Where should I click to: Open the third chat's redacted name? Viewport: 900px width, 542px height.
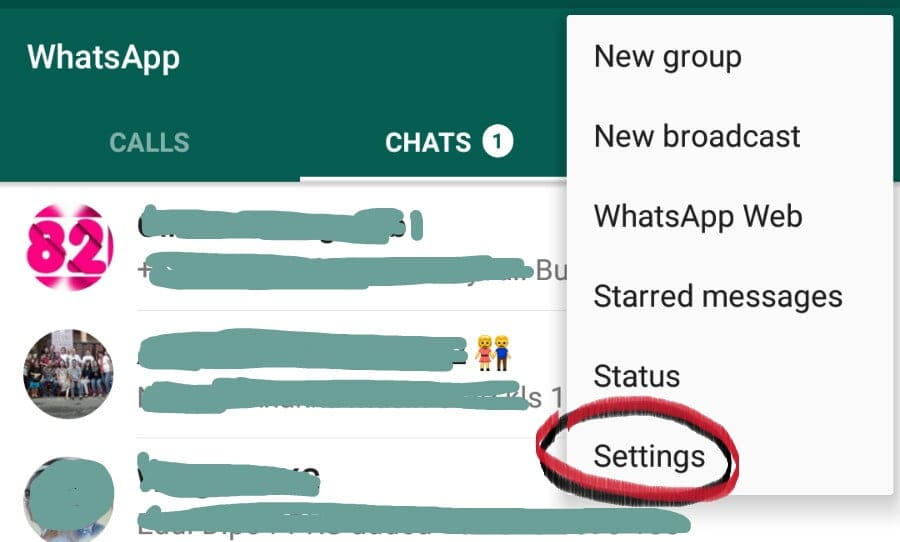pyautogui.click(x=228, y=475)
